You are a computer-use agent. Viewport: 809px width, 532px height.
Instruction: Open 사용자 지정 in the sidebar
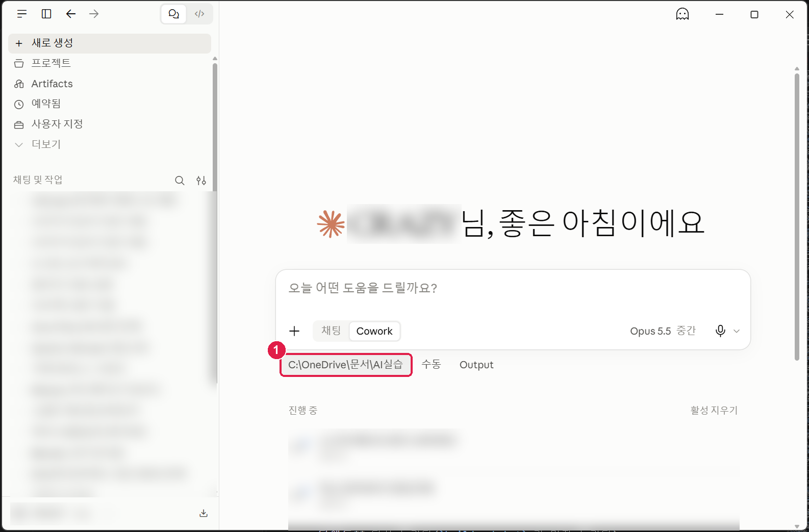110,124
